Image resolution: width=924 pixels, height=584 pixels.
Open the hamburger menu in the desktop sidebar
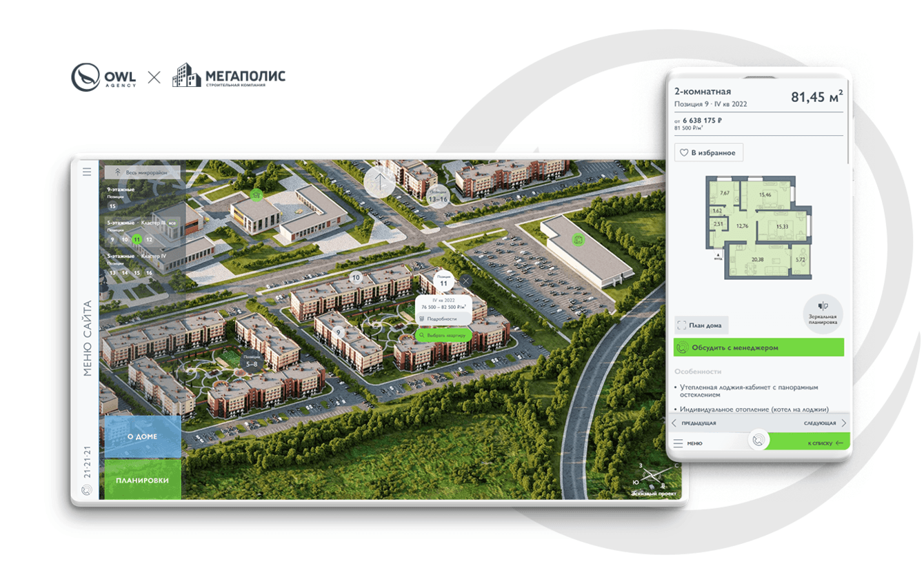87,172
